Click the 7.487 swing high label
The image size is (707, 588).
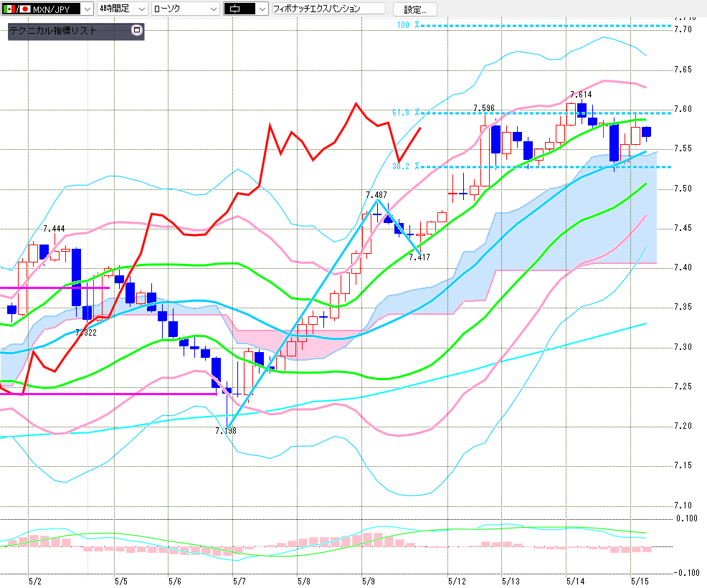(376, 195)
